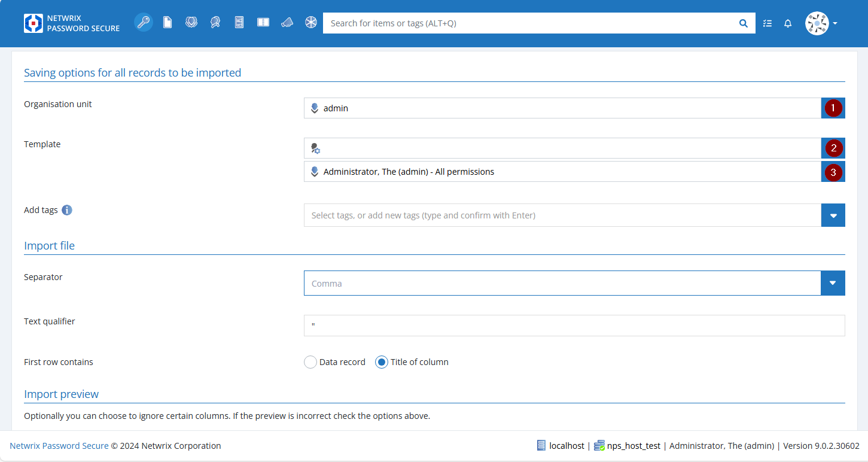Screen dimensions: 868x462
Task: Open the Documents module page icon
Action: tap(167, 23)
